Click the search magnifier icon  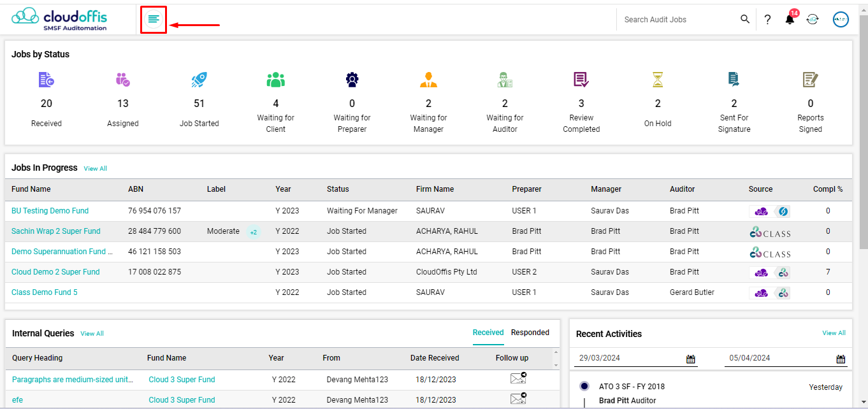click(745, 19)
